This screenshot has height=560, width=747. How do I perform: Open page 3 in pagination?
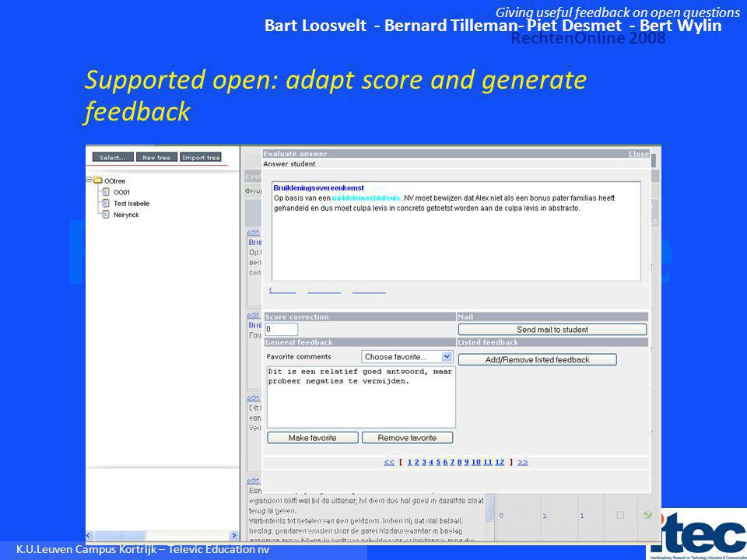424,462
